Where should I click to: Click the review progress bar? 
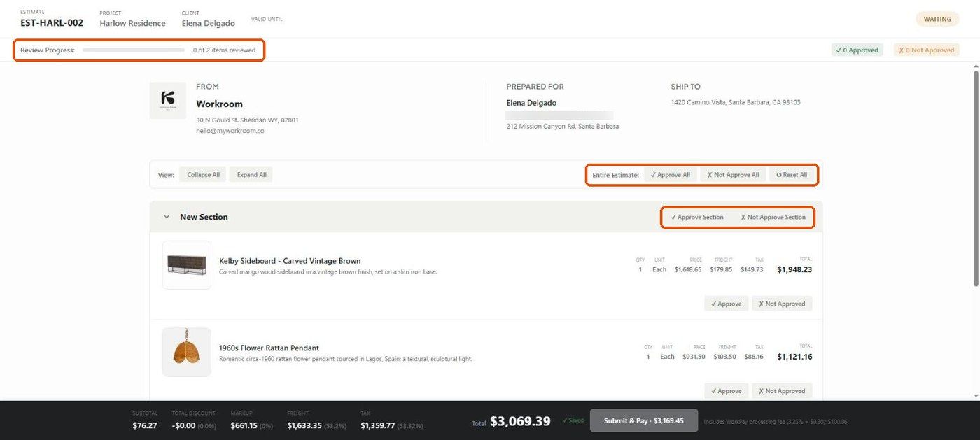tap(134, 50)
